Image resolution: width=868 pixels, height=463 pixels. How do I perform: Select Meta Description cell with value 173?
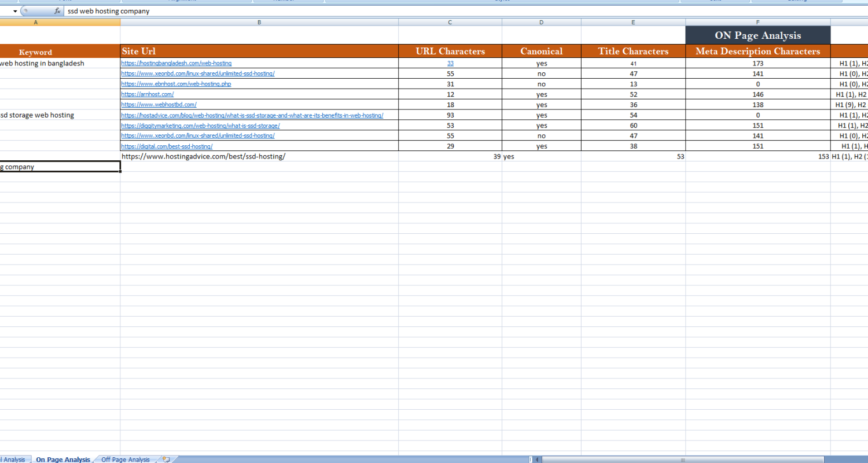(x=758, y=63)
